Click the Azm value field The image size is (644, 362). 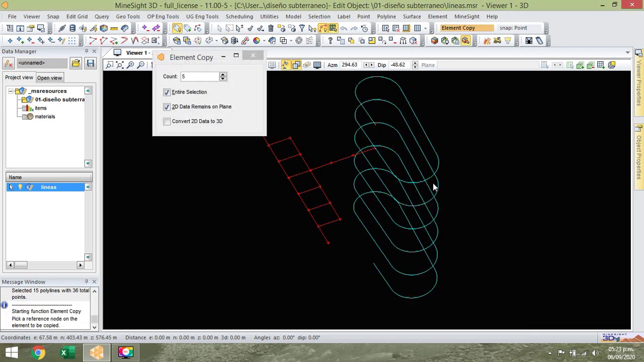point(350,65)
